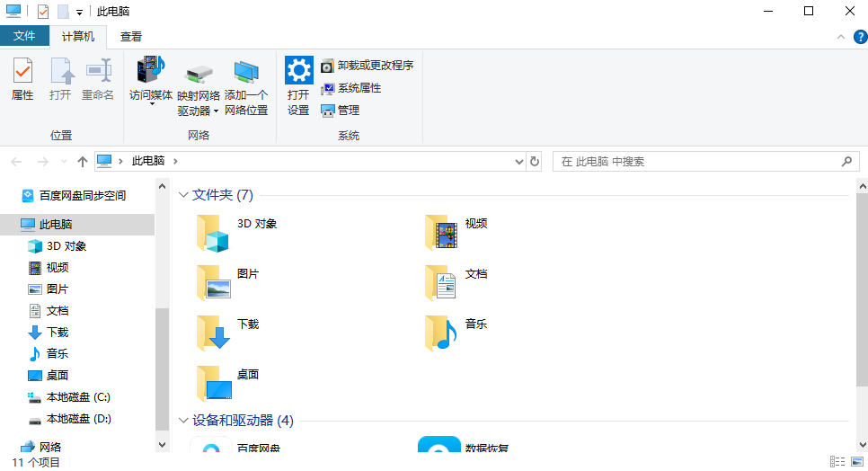Collapse the ribbon with the chevron
This screenshot has height=471, width=868.
841,37
